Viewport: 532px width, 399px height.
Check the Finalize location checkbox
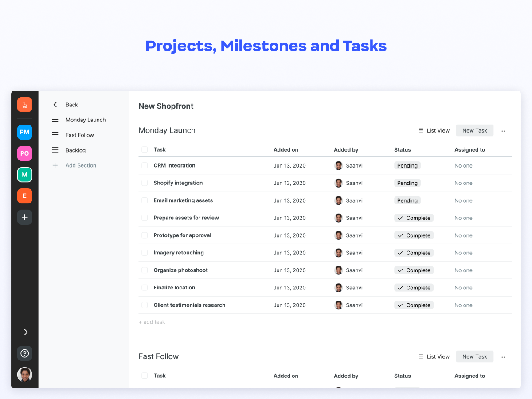[x=145, y=288]
